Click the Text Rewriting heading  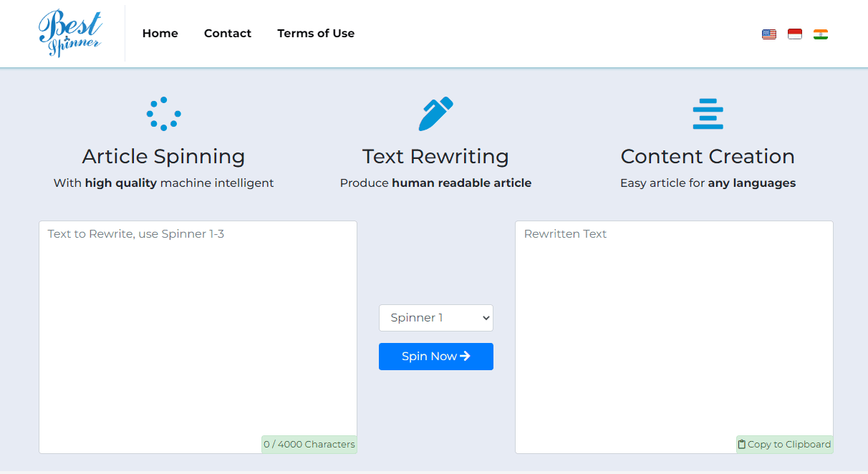[436, 156]
